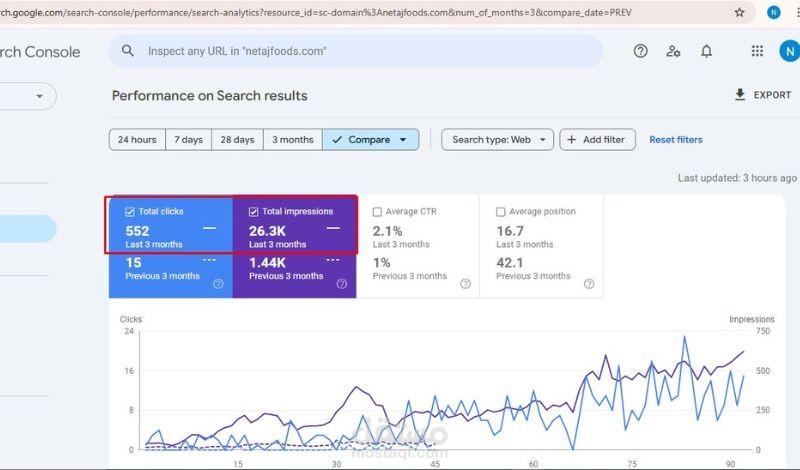Screen dimensions: 800x470
Task: Open the Google account avatar N
Action: click(x=789, y=51)
